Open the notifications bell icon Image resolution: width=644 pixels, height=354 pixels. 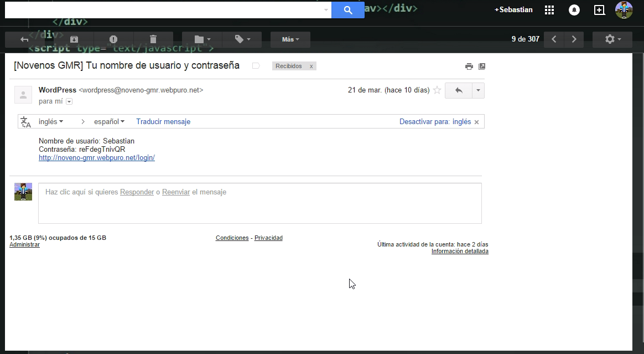[x=574, y=10]
